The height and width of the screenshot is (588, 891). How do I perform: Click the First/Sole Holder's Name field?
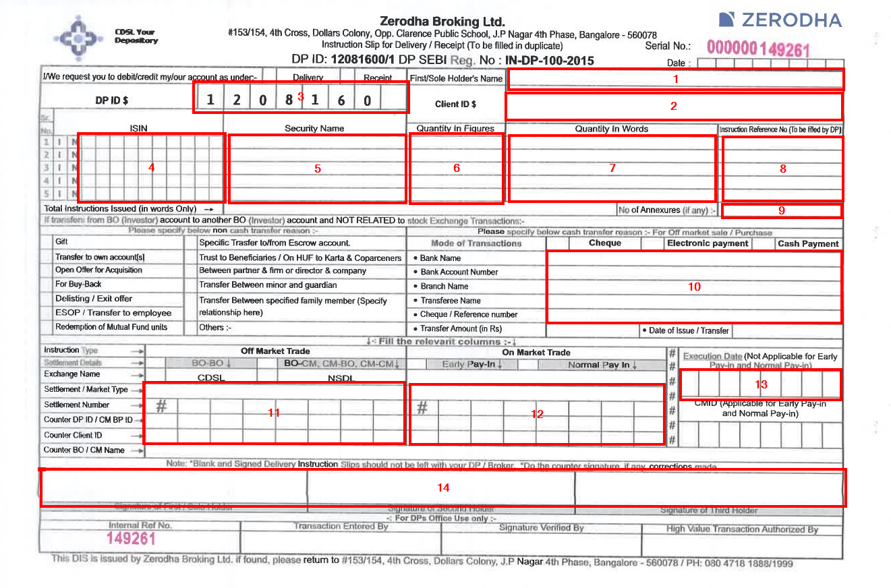675,79
